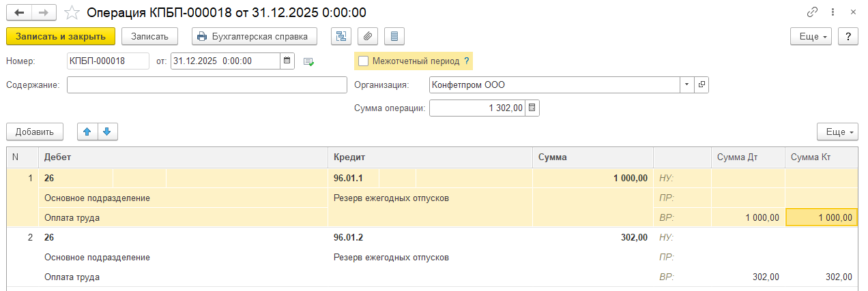868x291 pixels.
Task: Click the back navigation arrow
Action: pyautogui.click(x=18, y=12)
